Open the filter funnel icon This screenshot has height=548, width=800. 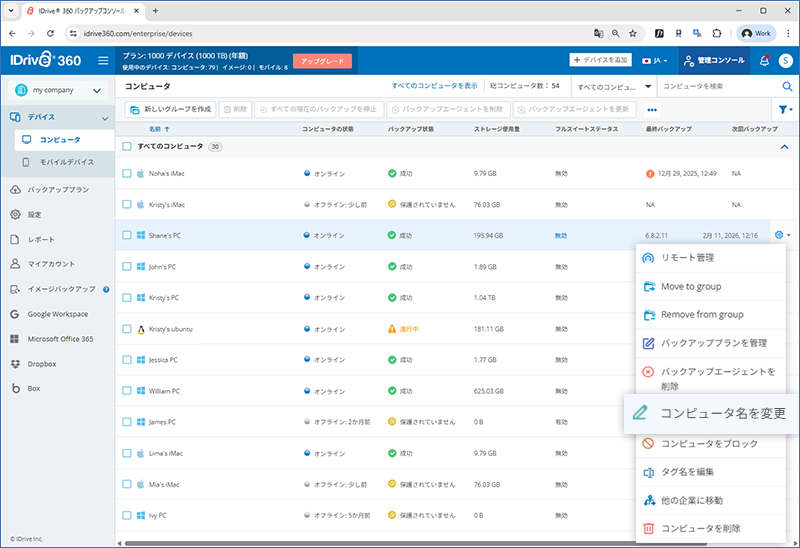784,109
